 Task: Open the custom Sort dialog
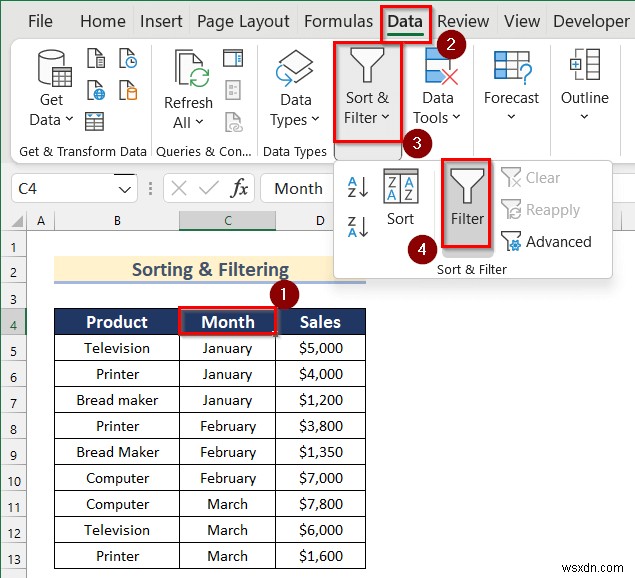[x=401, y=197]
